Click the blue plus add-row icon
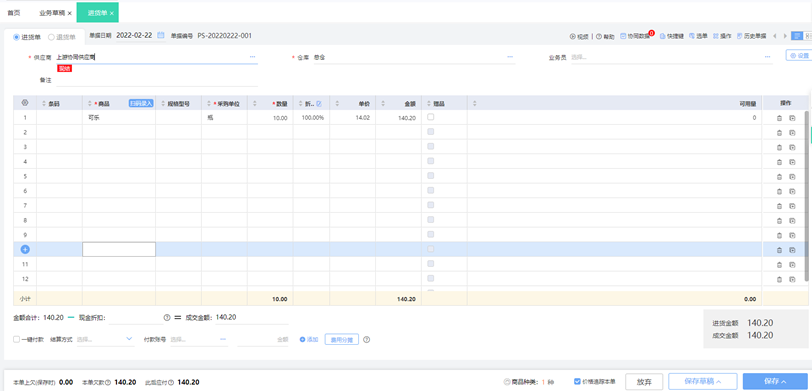This screenshot has height=391, width=812. (x=25, y=249)
